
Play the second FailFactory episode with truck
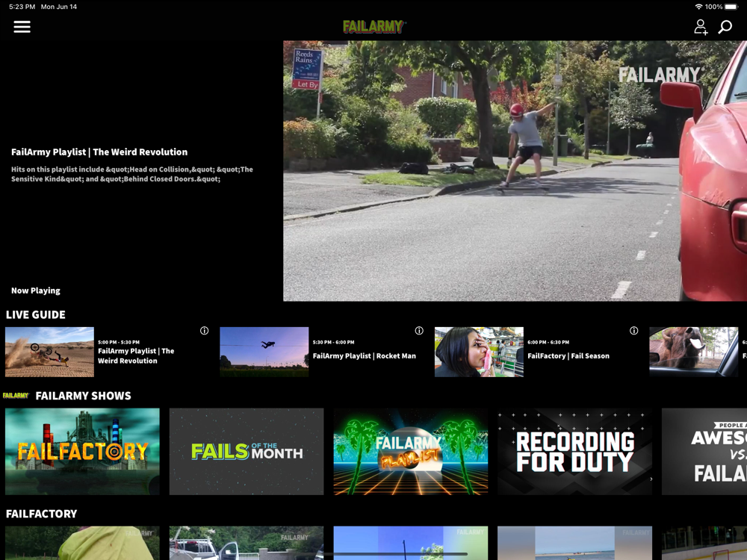coord(247,543)
